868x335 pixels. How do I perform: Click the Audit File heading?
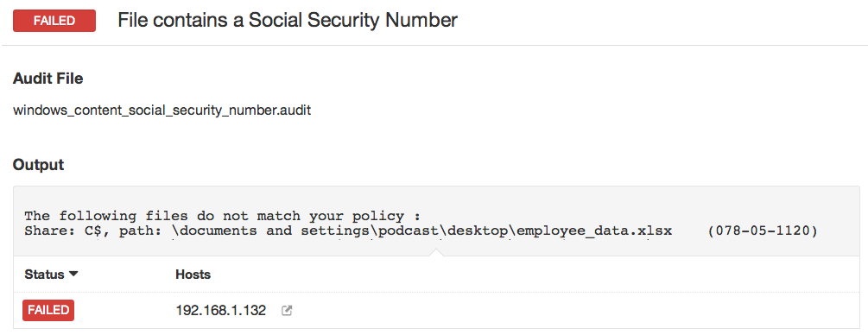point(48,79)
